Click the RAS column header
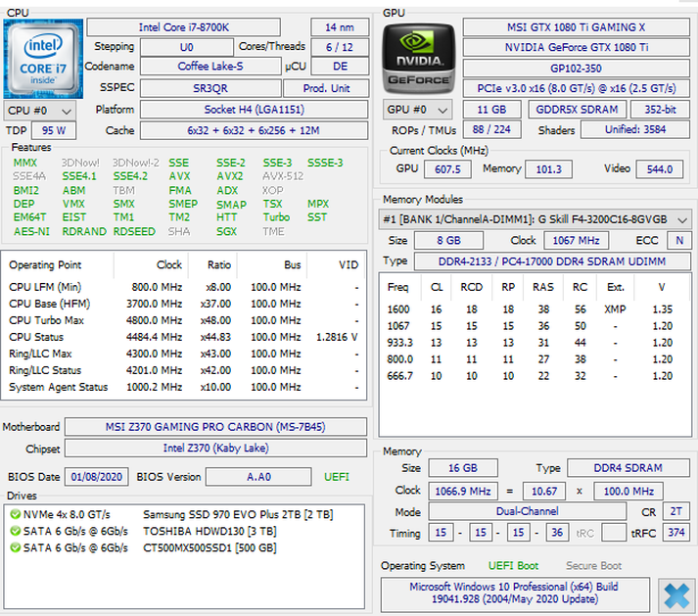 tap(543, 287)
